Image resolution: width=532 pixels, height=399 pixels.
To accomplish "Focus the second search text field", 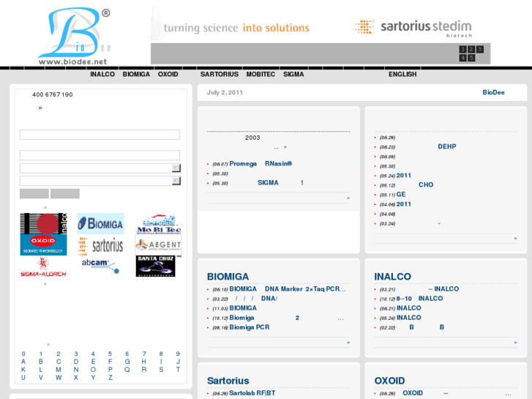I will point(100,155).
